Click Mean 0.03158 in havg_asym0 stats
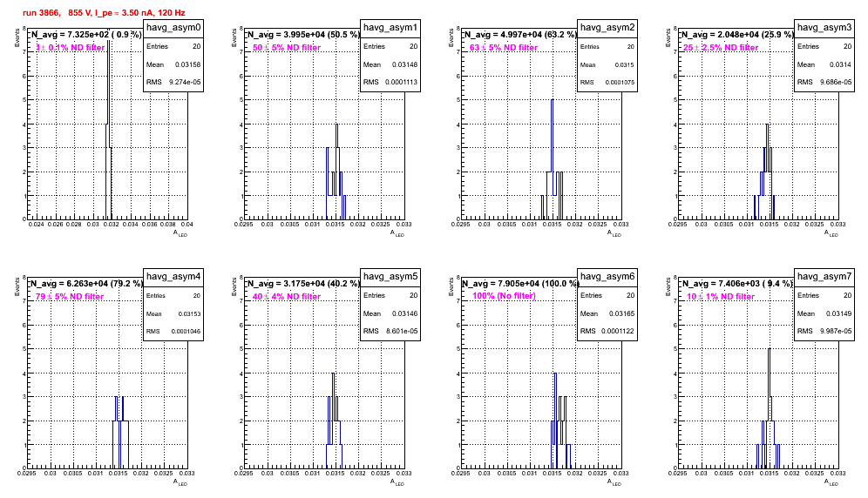This screenshot has width=868, height=498. coord(173,64)
